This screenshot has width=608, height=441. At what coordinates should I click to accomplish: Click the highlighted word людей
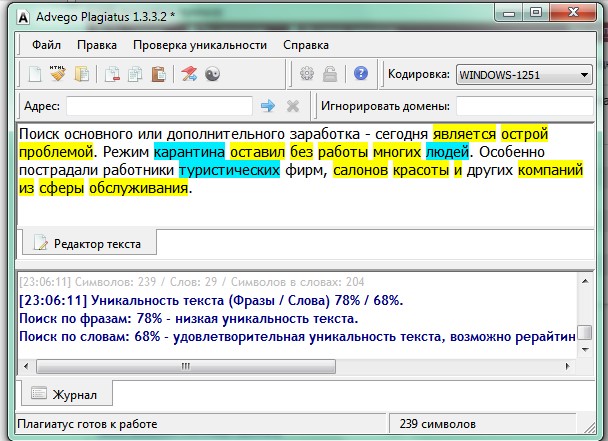tap(447, 152)
